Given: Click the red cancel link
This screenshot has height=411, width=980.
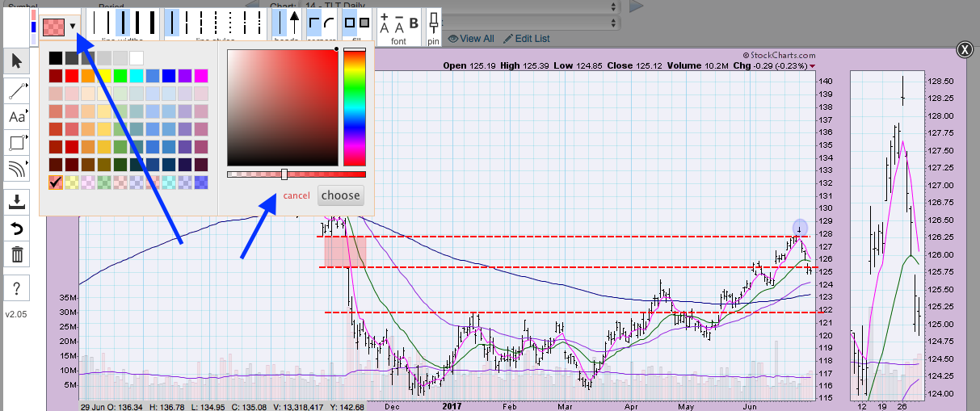Looking at the screenshot, I should 297,195.
